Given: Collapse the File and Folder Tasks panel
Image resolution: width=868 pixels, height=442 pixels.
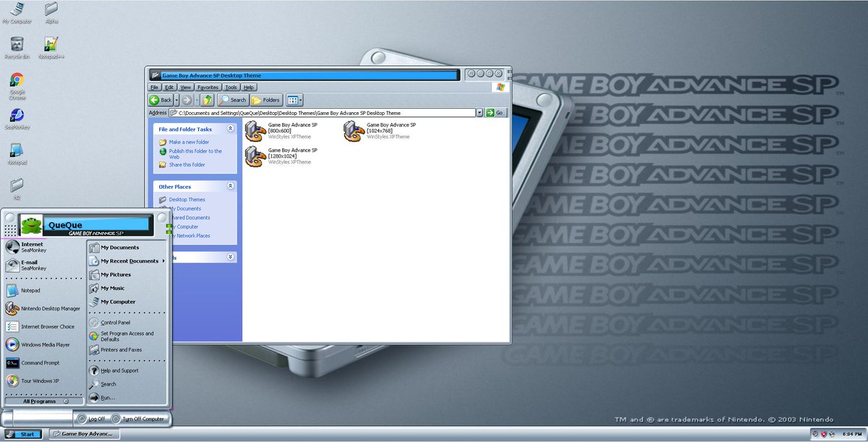Looking at the screenshot, I should (x=230, y=128).
